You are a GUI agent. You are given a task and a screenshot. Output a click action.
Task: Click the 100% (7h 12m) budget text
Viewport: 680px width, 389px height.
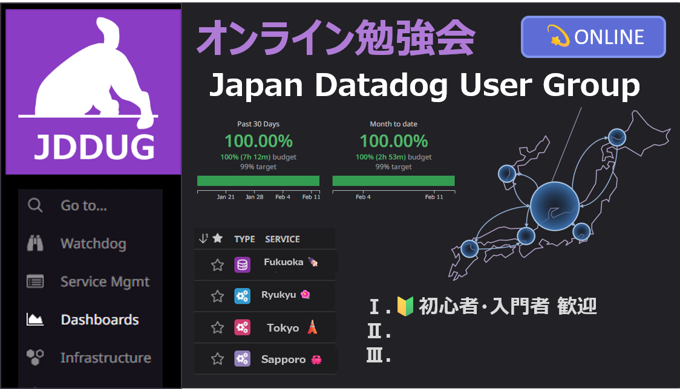coord(258,157)
